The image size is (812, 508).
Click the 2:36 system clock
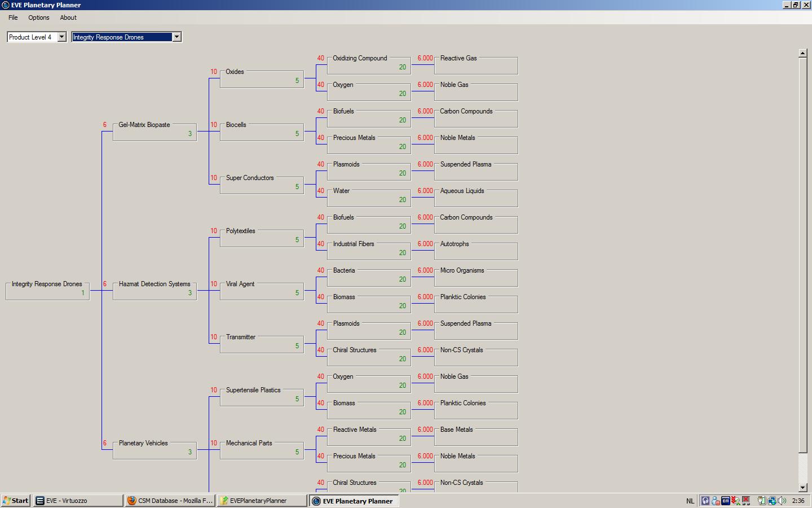798,501
